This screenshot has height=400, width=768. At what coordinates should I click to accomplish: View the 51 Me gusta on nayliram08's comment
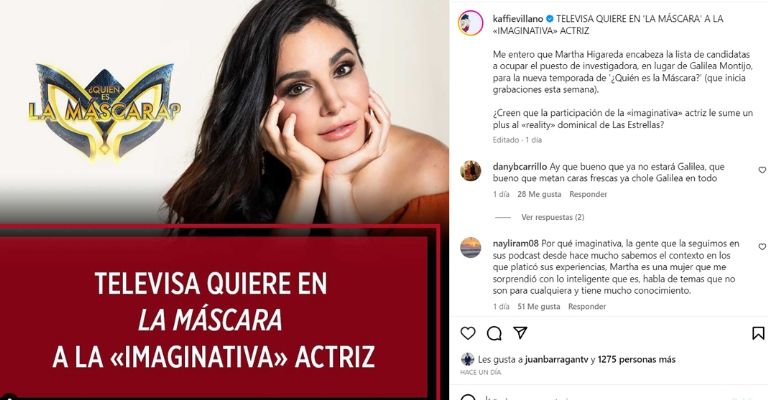pyautogui.click(x=538, y=306)
